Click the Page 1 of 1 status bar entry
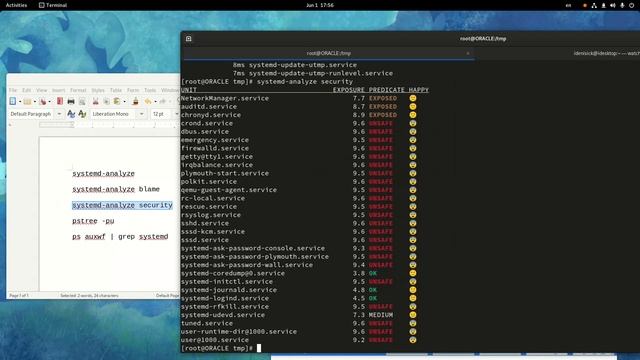Screen dimensions: 640x360 tap(19, 295)
